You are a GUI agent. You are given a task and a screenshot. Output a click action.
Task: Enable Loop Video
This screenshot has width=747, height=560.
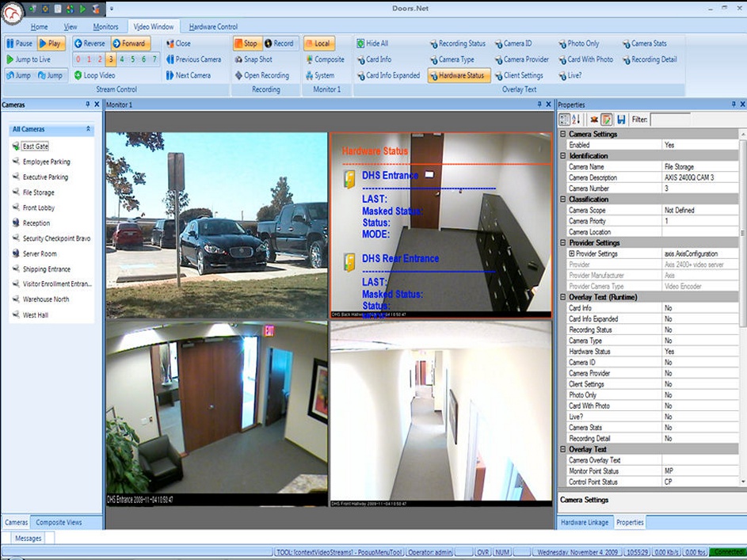[x=95, y=75]
